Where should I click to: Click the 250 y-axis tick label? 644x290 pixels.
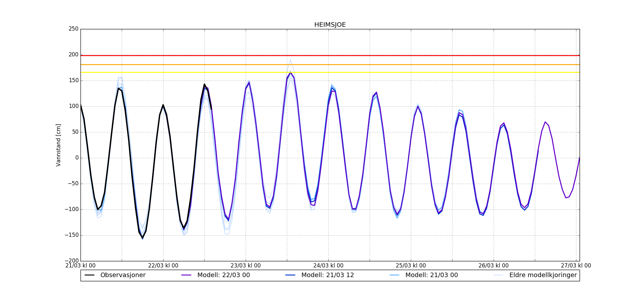pos(73,29)
